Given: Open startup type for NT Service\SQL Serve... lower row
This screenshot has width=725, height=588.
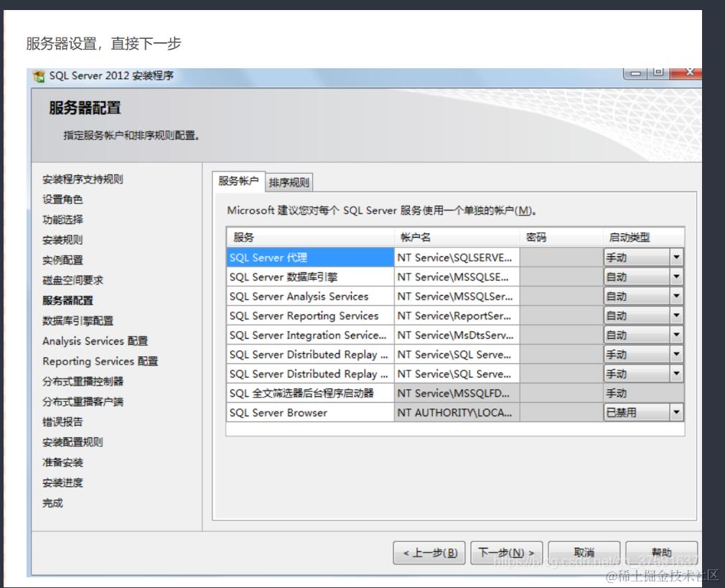Looking at the screenshot, I should click(x=676, y=374).
